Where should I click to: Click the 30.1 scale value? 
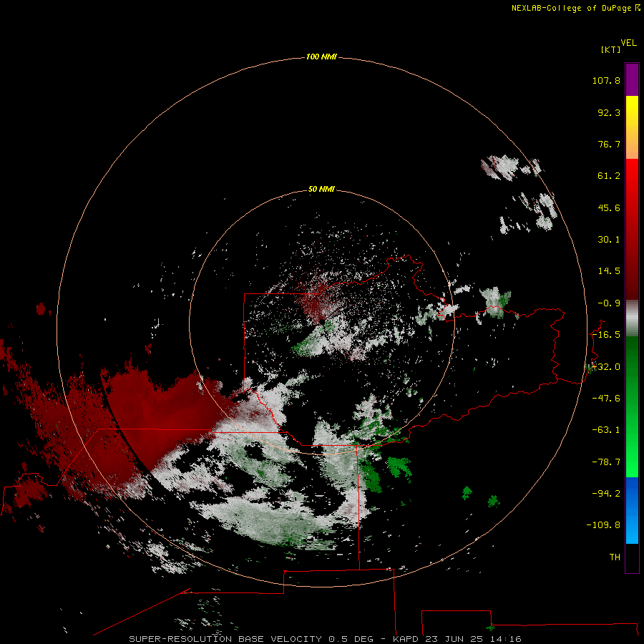point(609,240)
